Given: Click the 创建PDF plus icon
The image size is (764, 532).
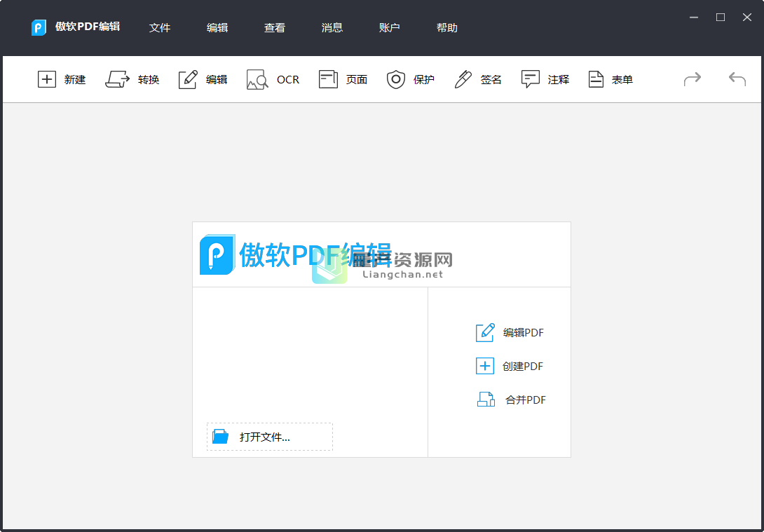Looking at the screenshot, I should tap(485, 366).
